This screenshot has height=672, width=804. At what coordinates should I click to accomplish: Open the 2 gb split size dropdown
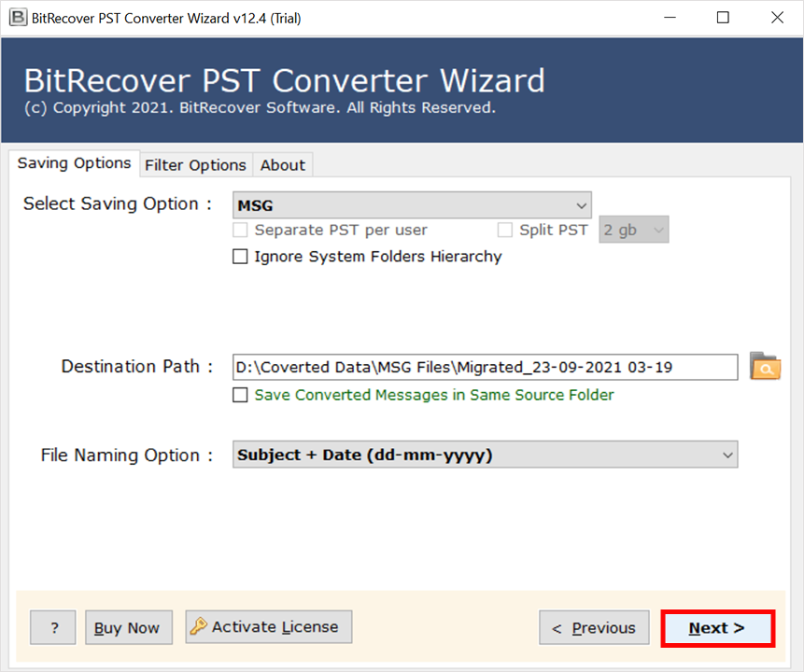coord(634,230)
